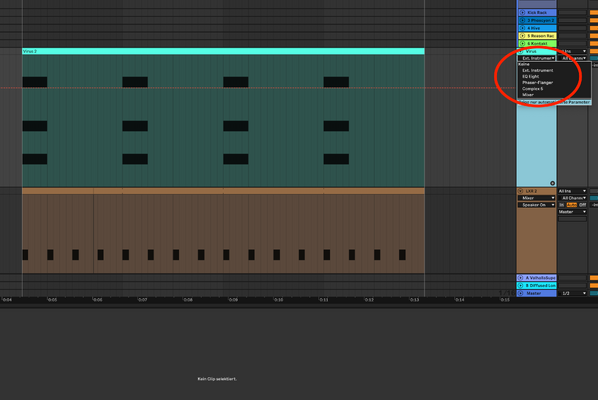Unfold the Hive track with its arrow

point(522,28)
